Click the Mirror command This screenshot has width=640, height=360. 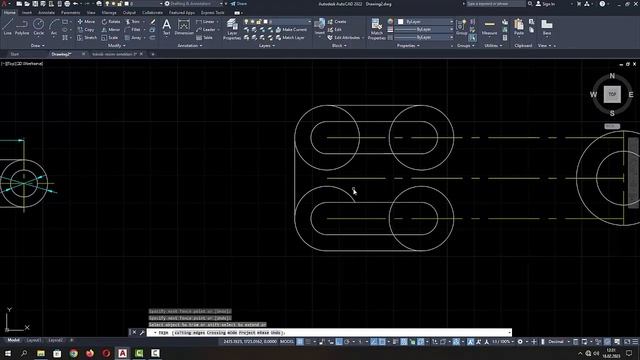point(111,30)
